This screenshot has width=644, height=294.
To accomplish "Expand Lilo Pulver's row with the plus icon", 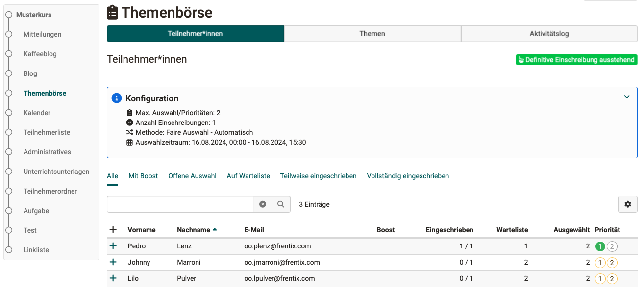I will (113, 278).
